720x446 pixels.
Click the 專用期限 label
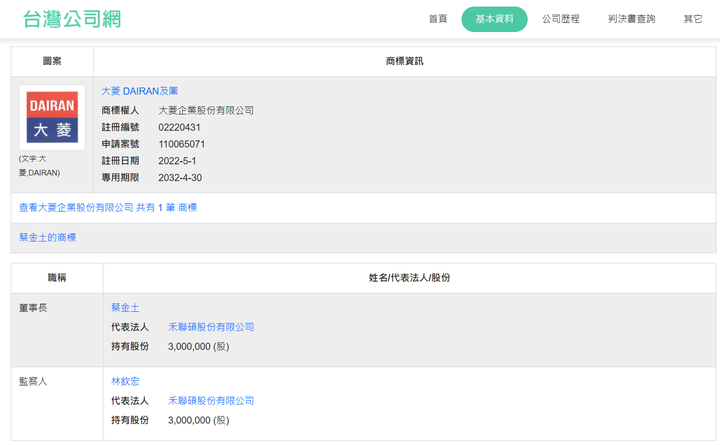tap(120, 178)
